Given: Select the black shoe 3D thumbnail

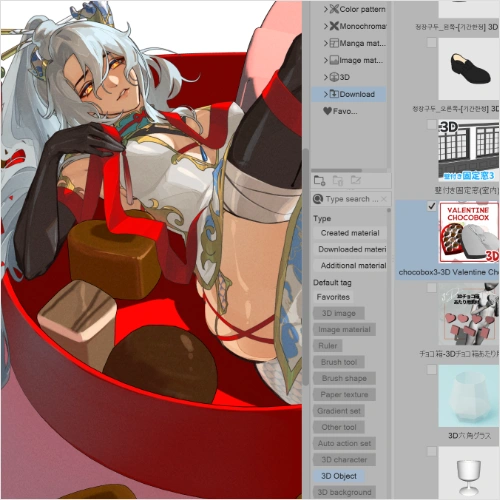Looking at the screenshot, I should (x=469, y=69).
